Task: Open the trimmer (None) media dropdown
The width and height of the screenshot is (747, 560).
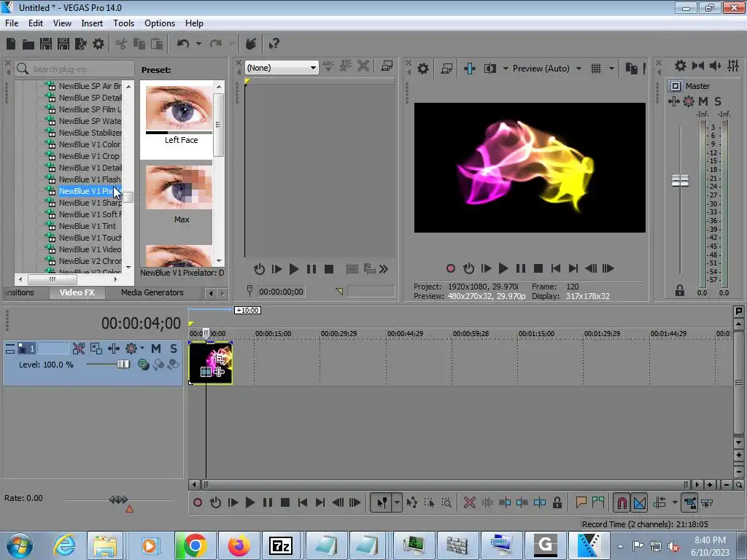Action: coord(281,68)
